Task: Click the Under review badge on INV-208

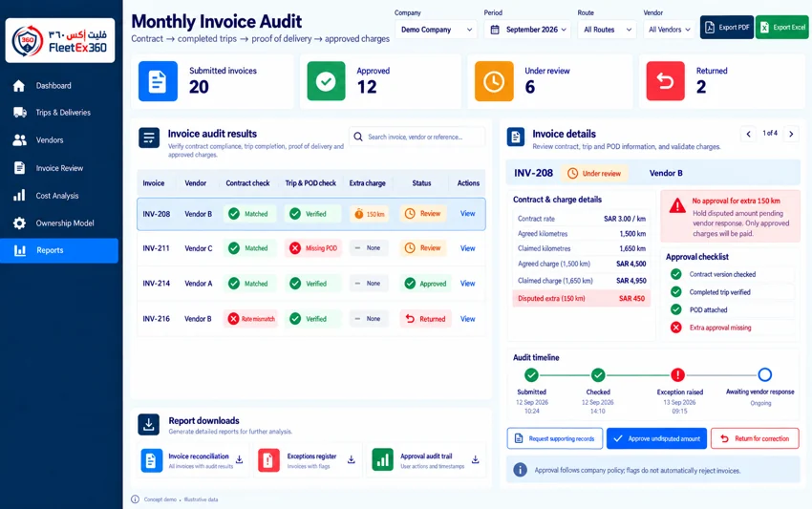Action: pyautogui.click(x=595, y=174)
